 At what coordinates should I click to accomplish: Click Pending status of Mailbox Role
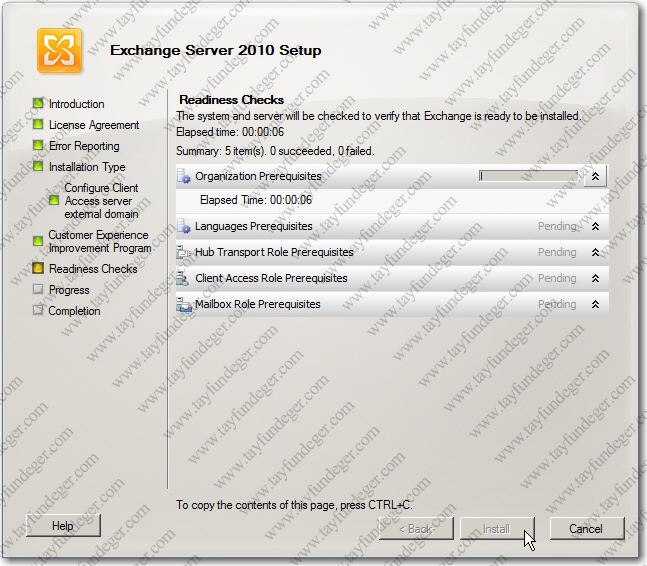pos(557,304)
